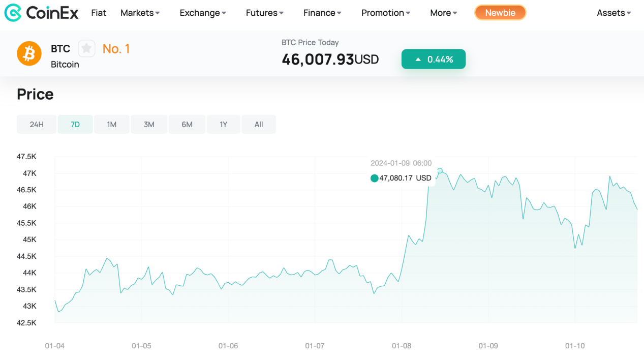Show the All time price chart
Image resolution: width=644 pixels, height=358 pixels.
click(259, 125)
